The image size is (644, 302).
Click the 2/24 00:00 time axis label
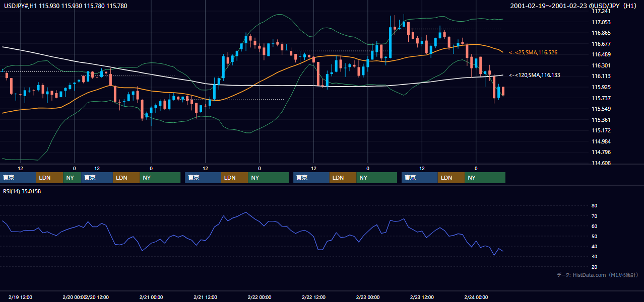(476, 297)
